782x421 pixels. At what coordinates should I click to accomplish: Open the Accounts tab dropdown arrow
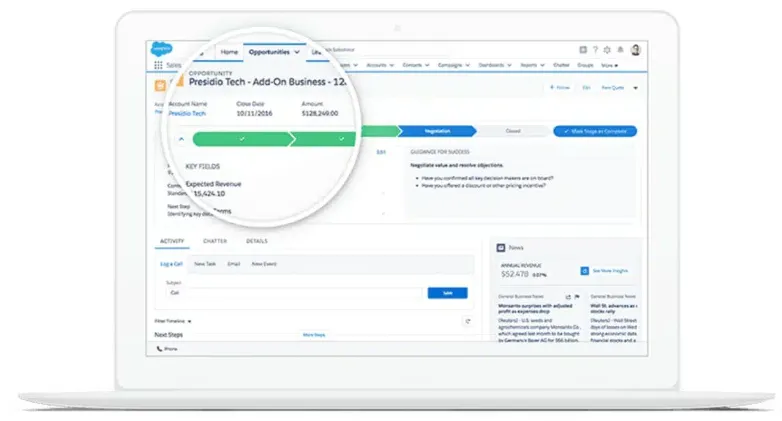tap(391, 65)
